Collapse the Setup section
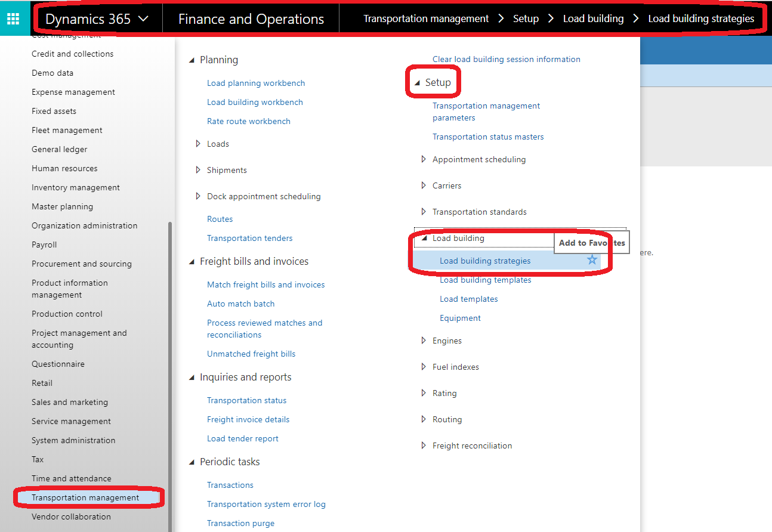This screenshot has width=772, height=532. tap(417, 82)
